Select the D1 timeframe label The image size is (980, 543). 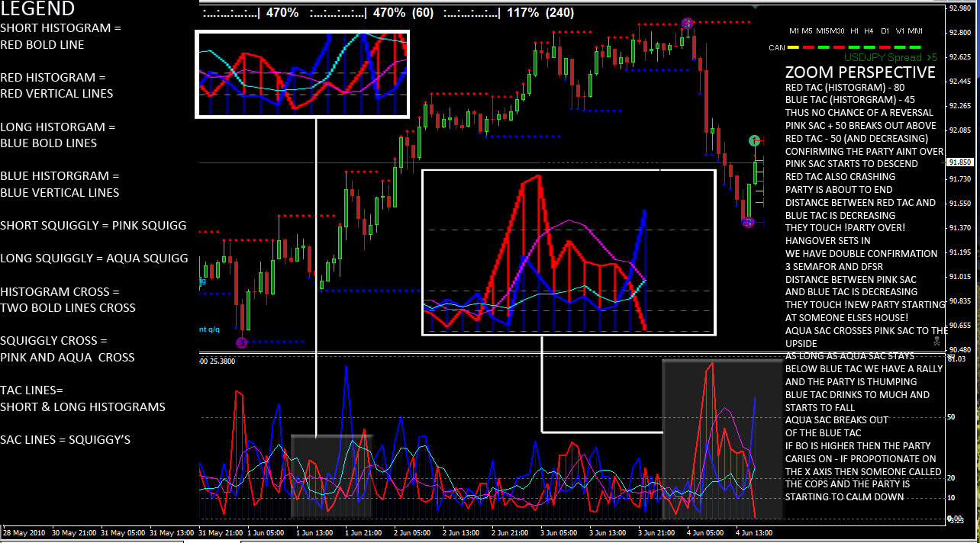[885, 31]
